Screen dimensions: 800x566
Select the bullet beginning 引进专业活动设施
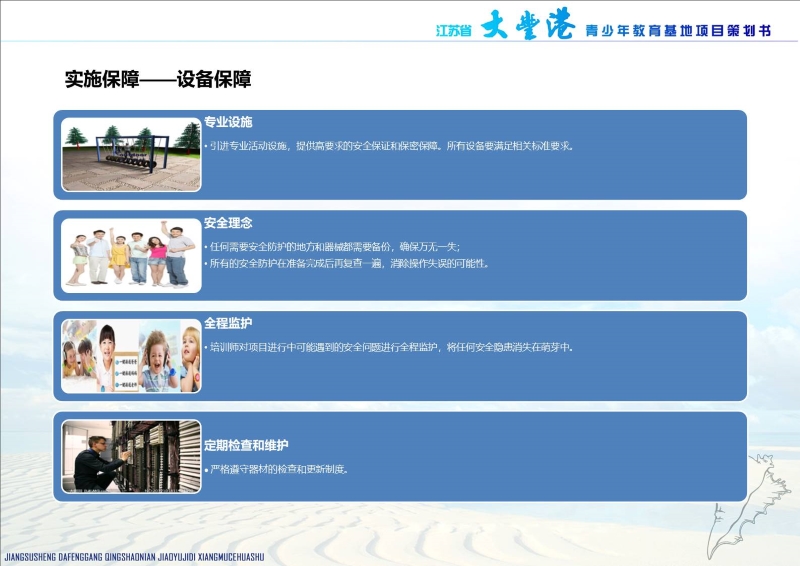(390, 146)
